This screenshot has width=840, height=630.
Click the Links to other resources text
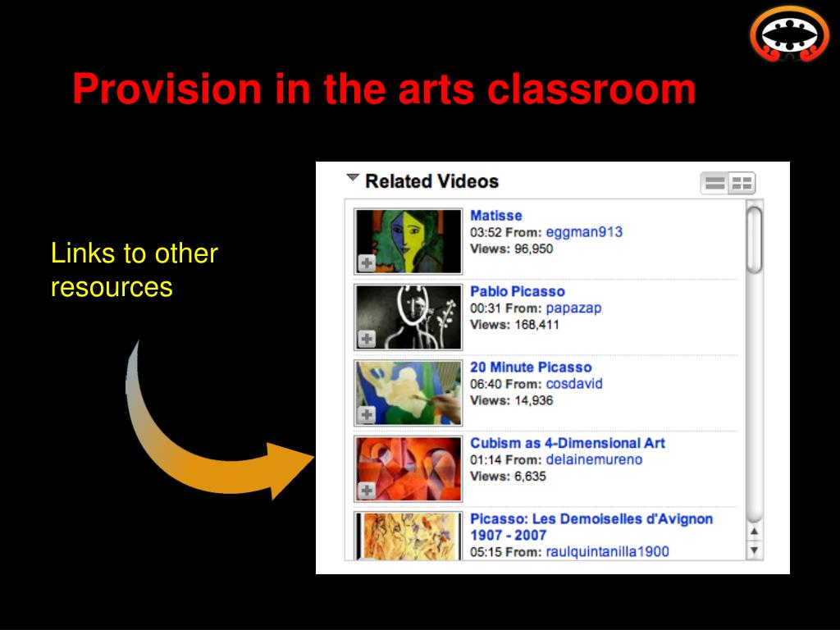click(134, 269)
